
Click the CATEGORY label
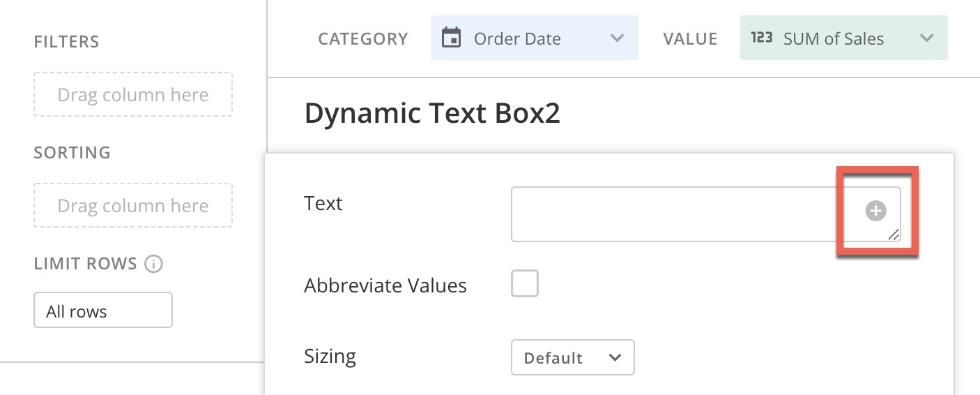pyautogui.click(x=363, y=38)
